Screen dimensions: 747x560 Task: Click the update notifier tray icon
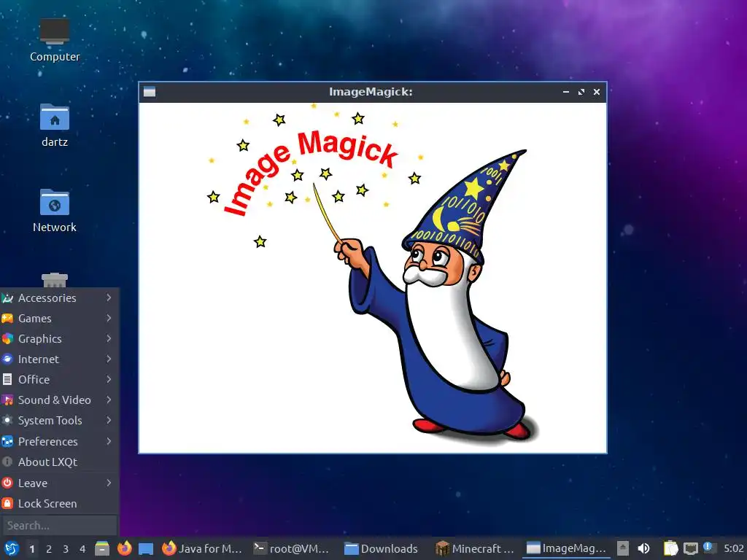pos(709,548)
